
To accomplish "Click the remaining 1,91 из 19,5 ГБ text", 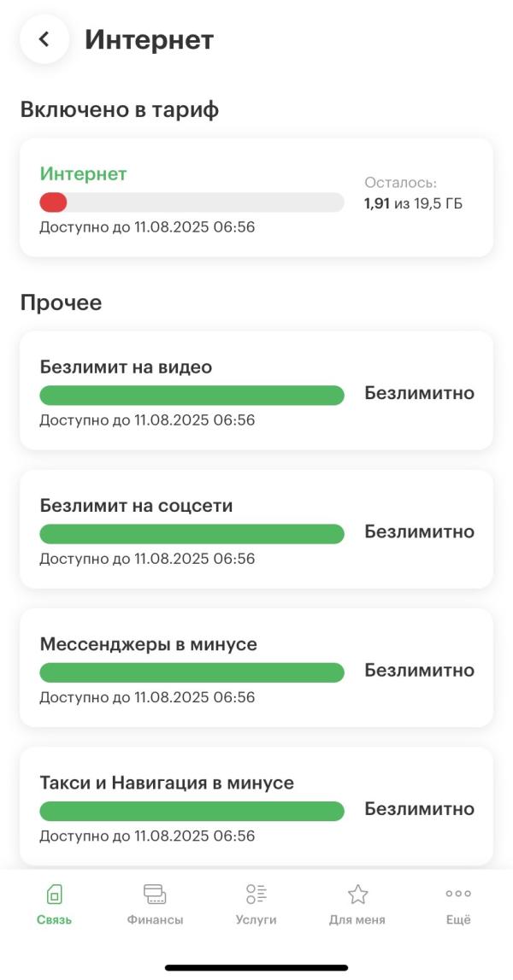I will pyautogui.click(x=414, y=203).
